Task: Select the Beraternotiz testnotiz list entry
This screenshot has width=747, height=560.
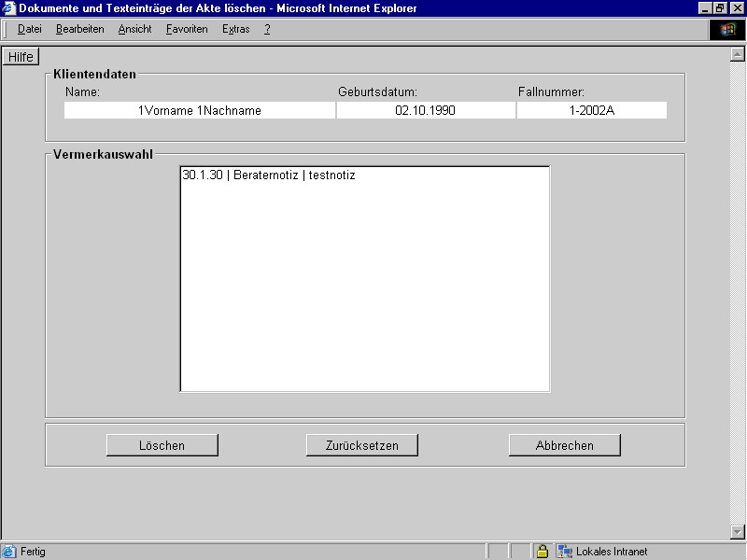Action: tap(269, 175)
